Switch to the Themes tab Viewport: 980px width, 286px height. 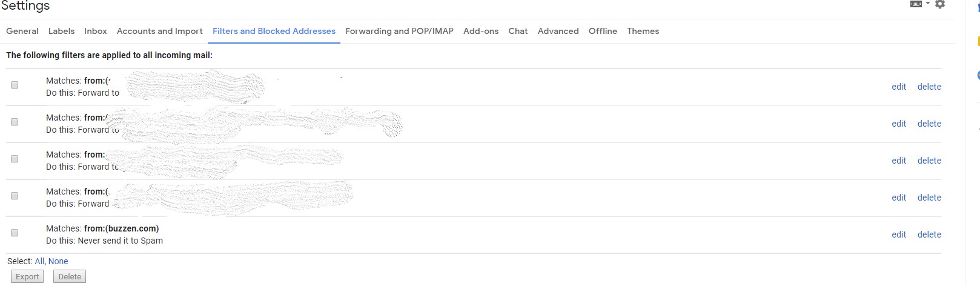643,31
